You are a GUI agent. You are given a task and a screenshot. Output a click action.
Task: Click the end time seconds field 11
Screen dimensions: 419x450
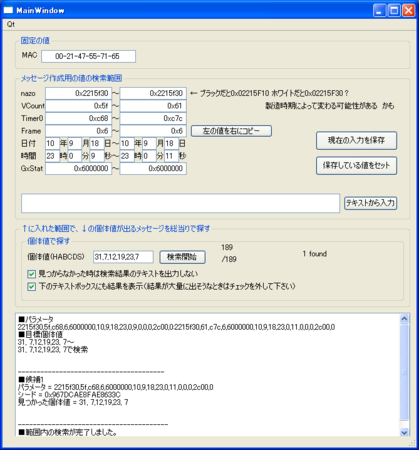pyautogui.click(x=171, y=156)
